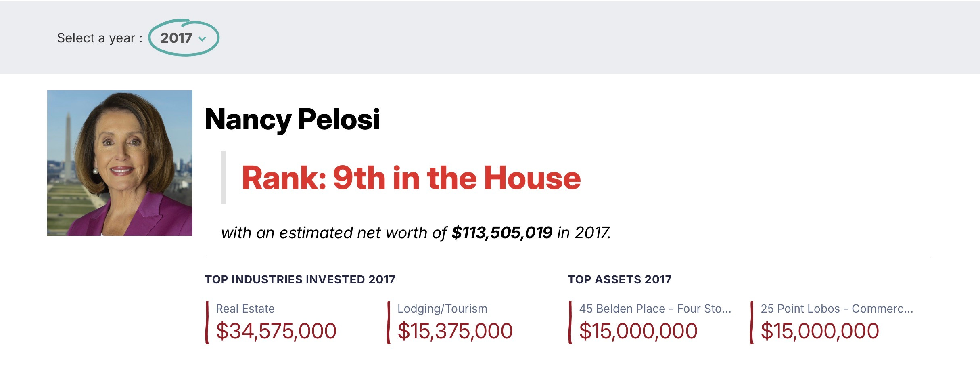
Task: Click the $113,505,019 net worth figure
Action: [502, 233]
